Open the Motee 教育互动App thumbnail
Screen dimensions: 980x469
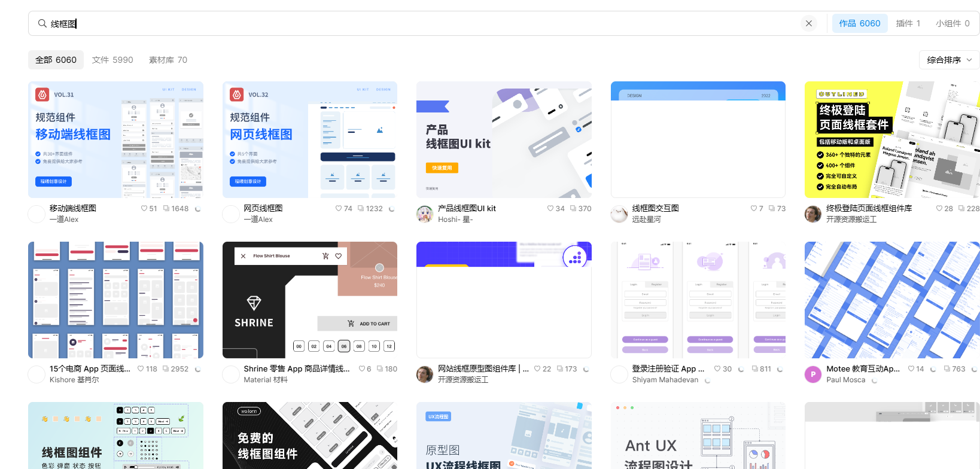point(892,300)
